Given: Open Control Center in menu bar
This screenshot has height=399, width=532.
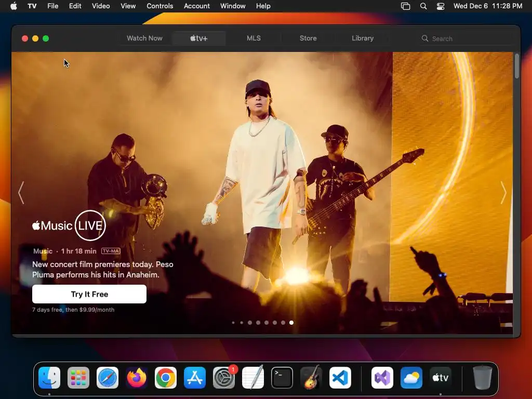Looking at the screenshot, I should [x=441, y=6].
